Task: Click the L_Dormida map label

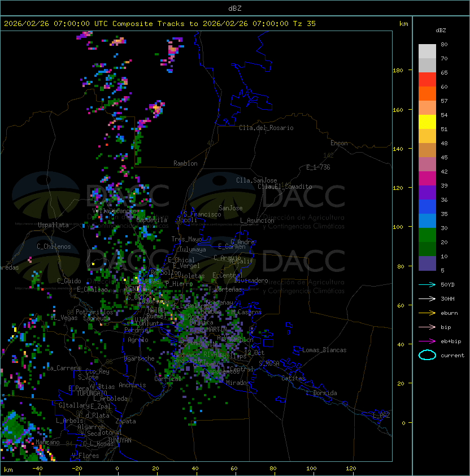Action: (321, 393)
